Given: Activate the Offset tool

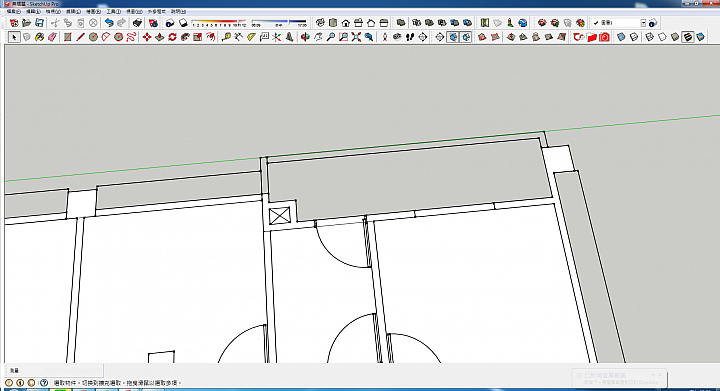Looking at the screenshot, I should pyautogui.click(x=210, y=37).
